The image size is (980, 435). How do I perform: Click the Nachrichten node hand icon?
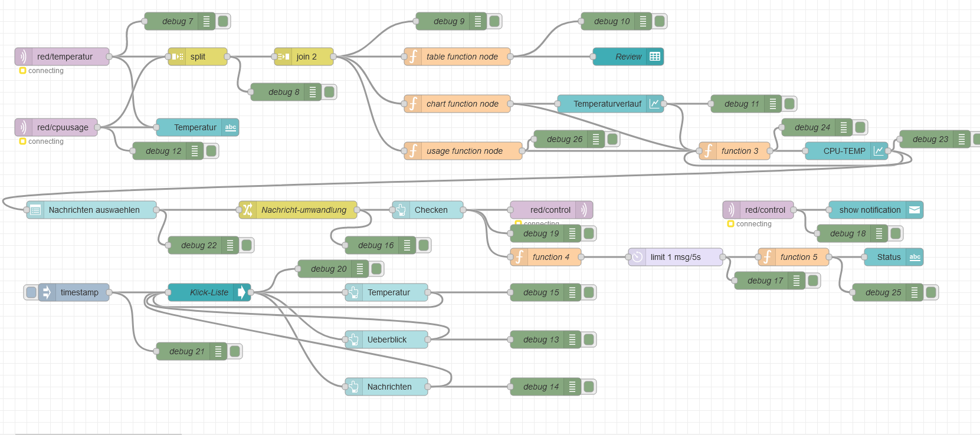354,387
